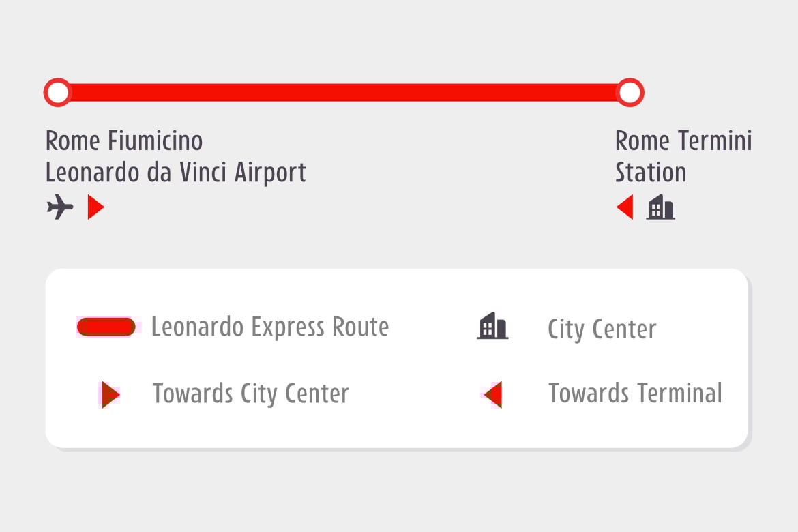Click the Rome Fiumicino text label
The height and width of the screenshot is (532, 798).
point(123,141)
